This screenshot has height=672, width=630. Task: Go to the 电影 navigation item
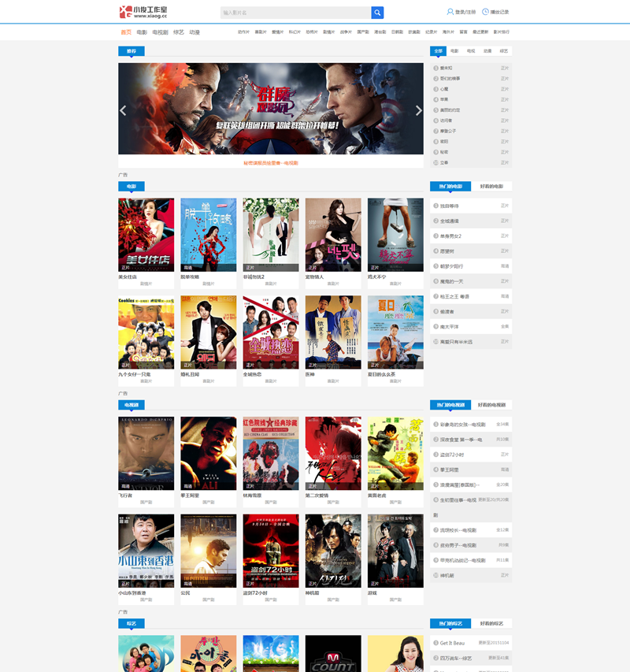[142, 32]
